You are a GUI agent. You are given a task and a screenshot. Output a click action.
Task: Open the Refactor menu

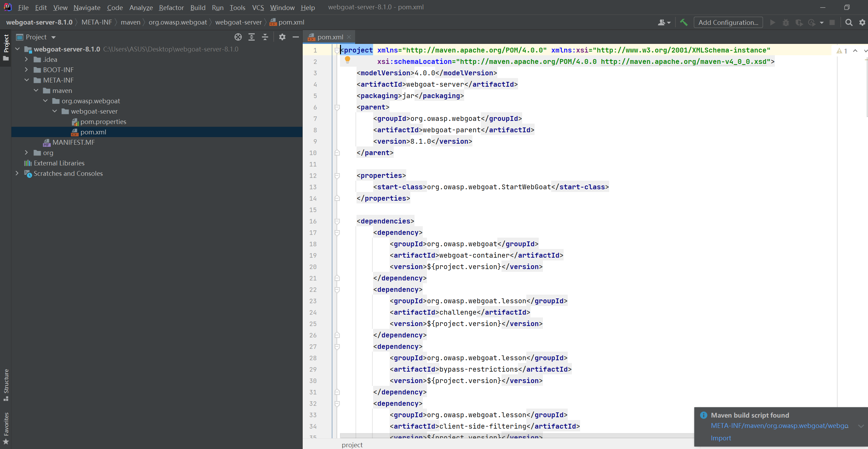171,7
